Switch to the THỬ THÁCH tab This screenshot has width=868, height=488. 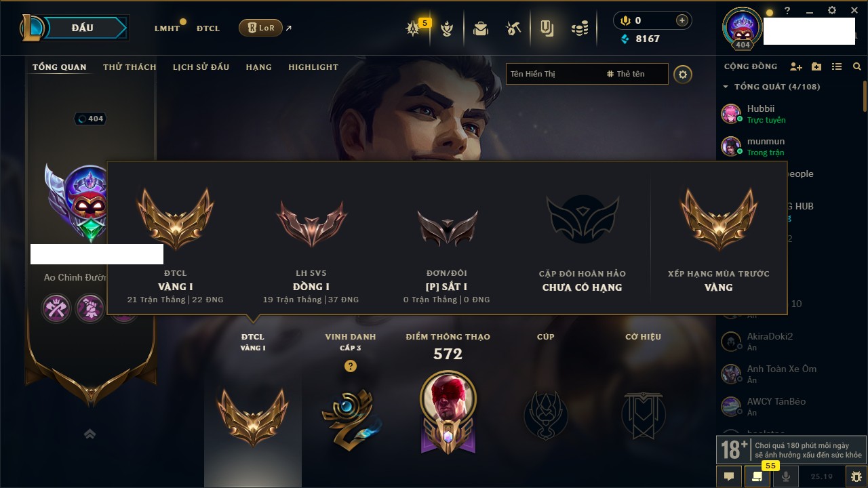pos(130,67)
